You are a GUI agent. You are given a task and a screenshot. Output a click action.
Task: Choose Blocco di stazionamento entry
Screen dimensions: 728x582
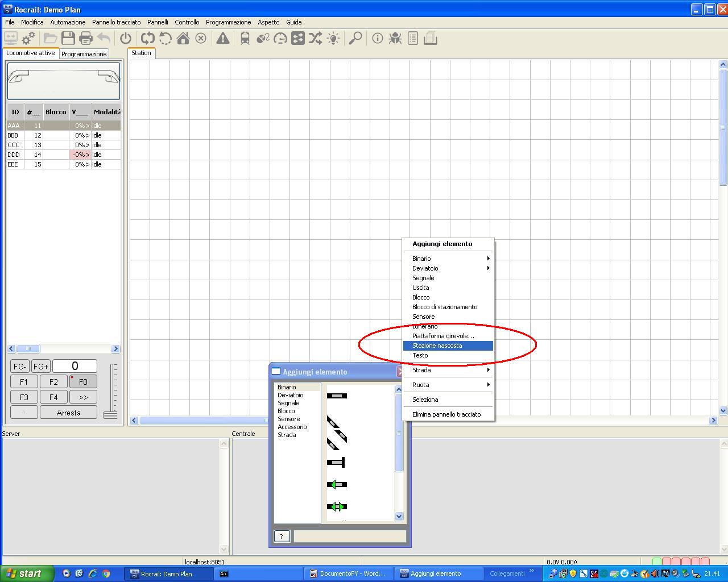point(448,307)
